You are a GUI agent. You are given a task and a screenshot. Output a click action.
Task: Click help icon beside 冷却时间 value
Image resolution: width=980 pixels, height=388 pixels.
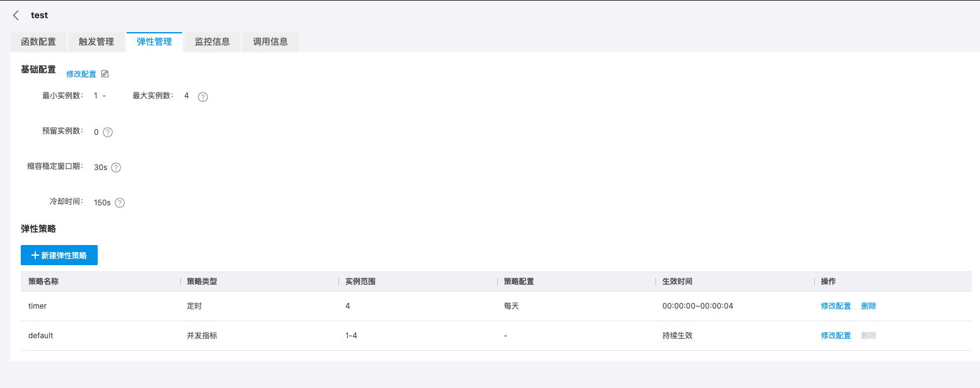click(120, 203)
